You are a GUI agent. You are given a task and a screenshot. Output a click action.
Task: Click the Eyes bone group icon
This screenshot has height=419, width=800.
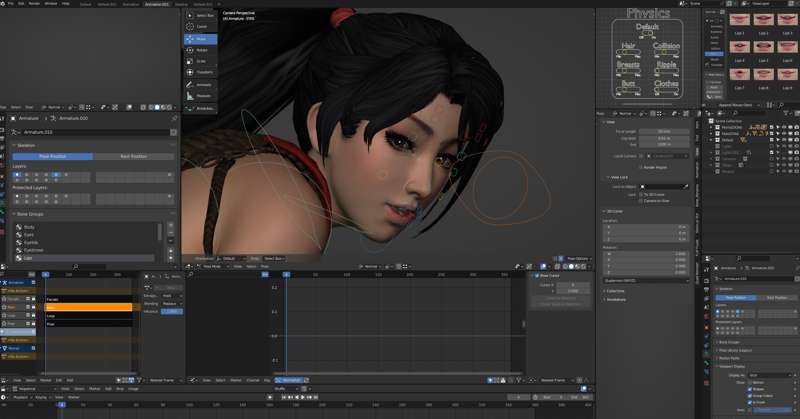pyautogui.click(x=18, y=235)
